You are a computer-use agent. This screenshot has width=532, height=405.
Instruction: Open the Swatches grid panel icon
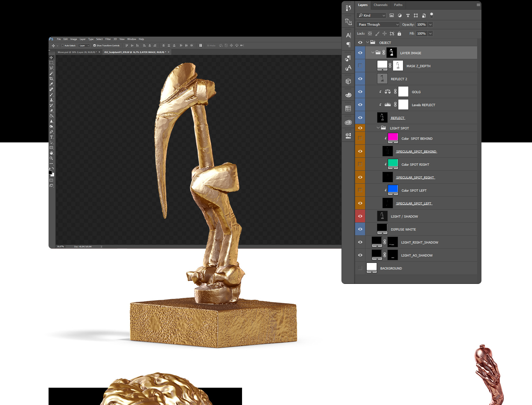tap(348, 108)
